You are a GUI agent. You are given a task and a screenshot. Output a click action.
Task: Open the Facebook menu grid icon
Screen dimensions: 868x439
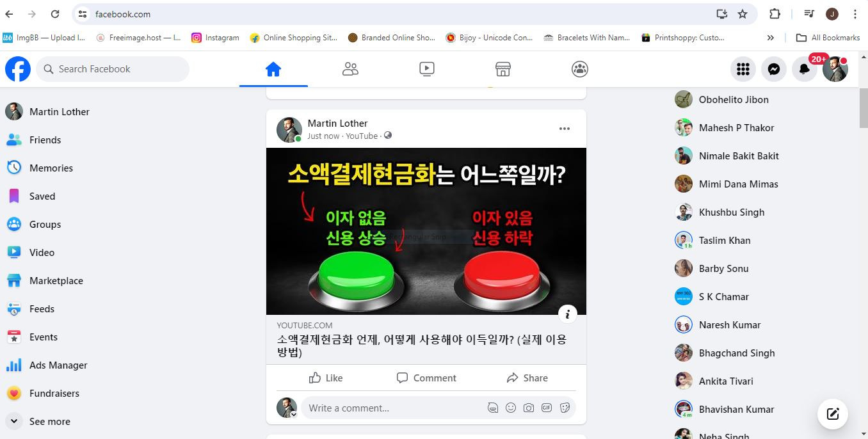click(743, 69)
